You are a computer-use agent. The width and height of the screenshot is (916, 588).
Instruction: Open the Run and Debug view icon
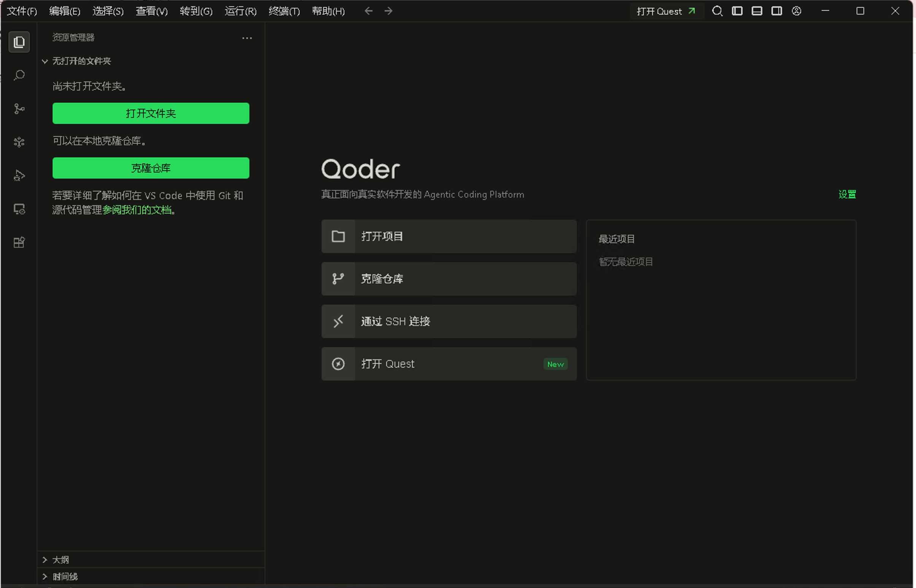19,175
